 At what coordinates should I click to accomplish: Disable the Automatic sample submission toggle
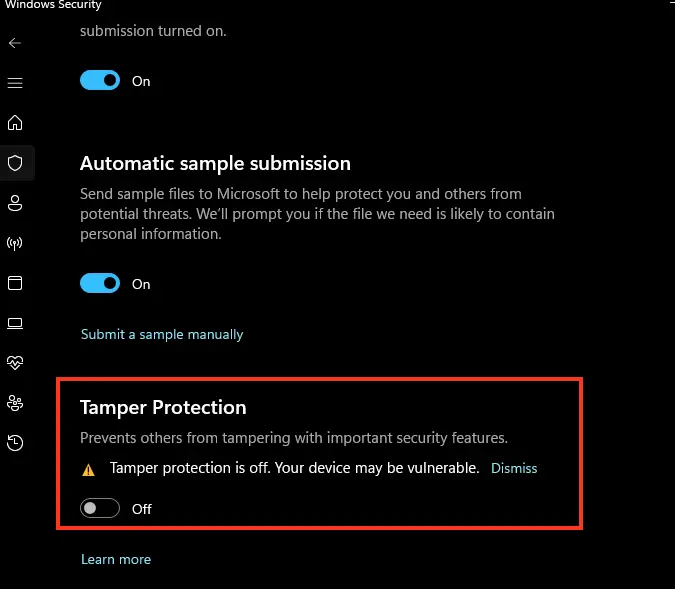coord(100,284)
